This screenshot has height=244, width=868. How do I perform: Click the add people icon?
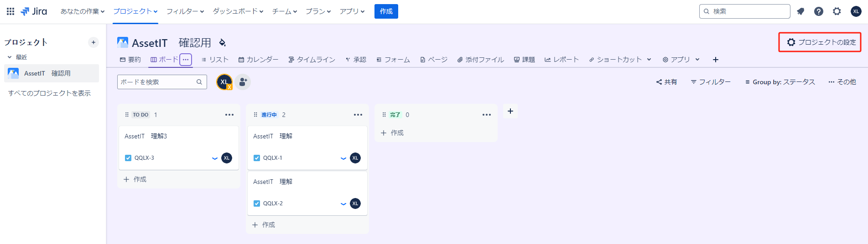click(243, 82)
